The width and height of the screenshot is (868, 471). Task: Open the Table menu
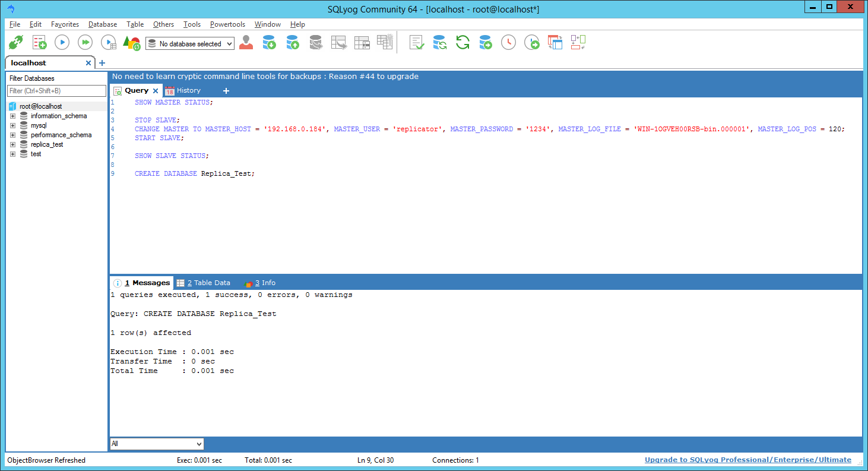[x=135, y=24]
